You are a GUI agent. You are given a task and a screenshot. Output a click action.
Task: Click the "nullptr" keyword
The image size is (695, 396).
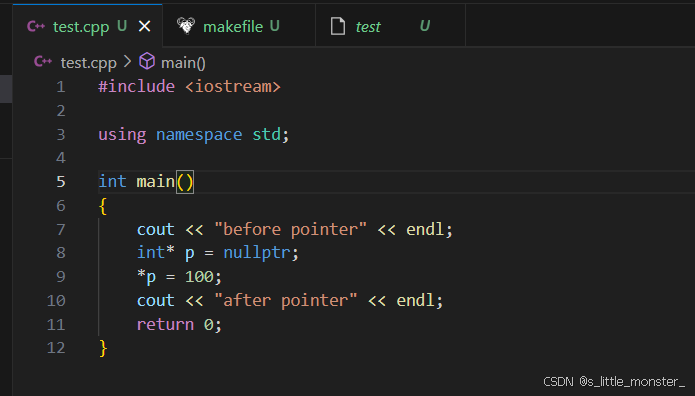(x=257, y=253)
